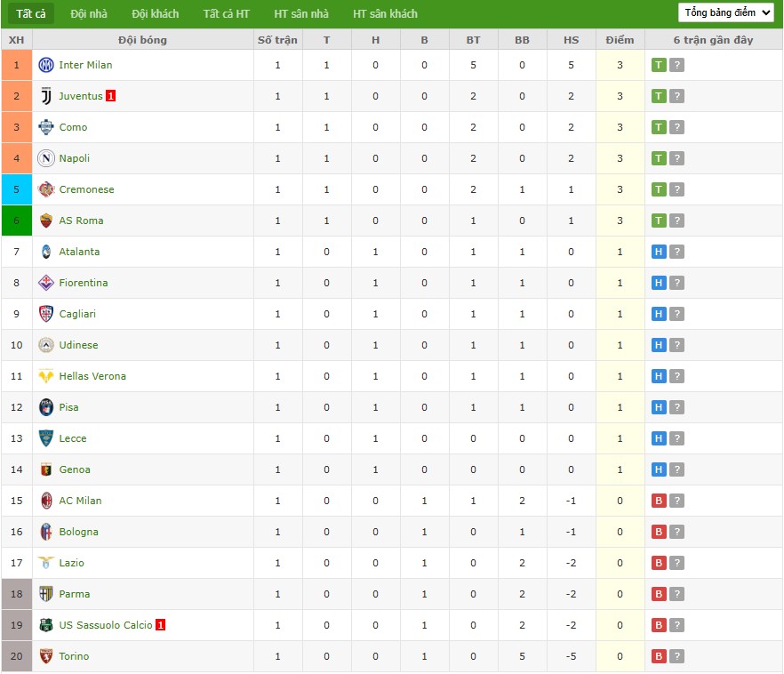Click the Napoli crest icon

point(47,158)
